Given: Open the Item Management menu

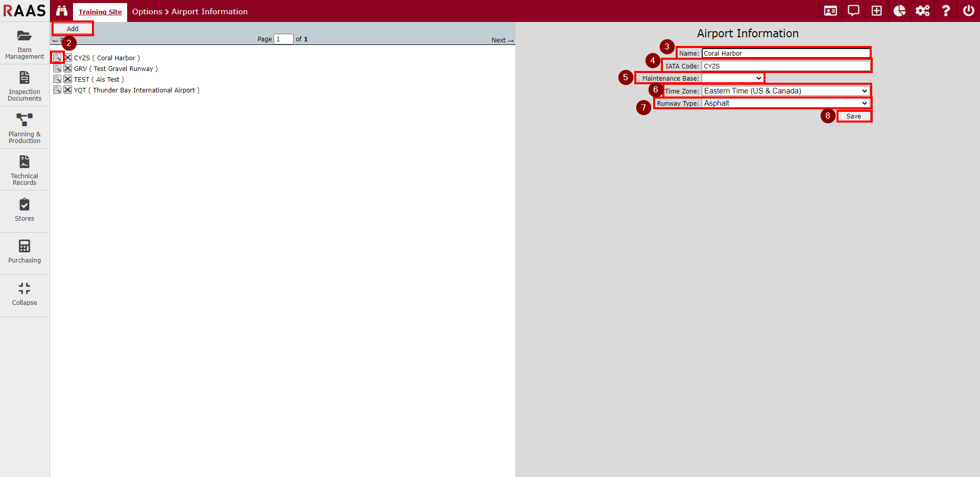Looking at the screenshot, I should pyautogui.click(x=25, y=44).
